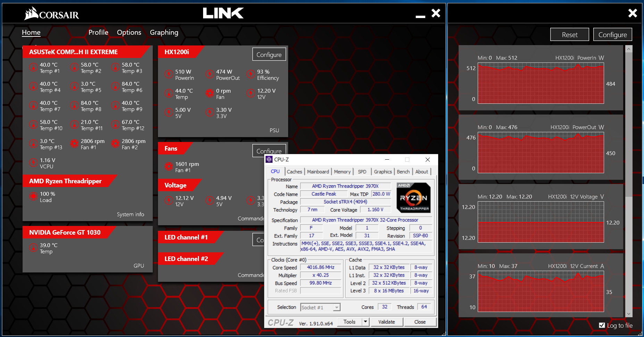644x337 pixels.
Task: Click the Threadripper Load icon
Action: [33, 196]
